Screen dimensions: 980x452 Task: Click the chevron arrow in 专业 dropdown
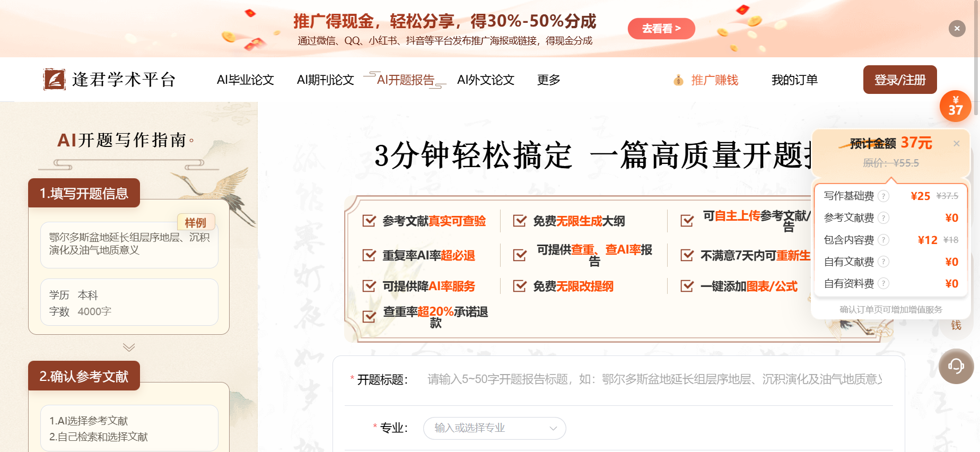[553, 429]
